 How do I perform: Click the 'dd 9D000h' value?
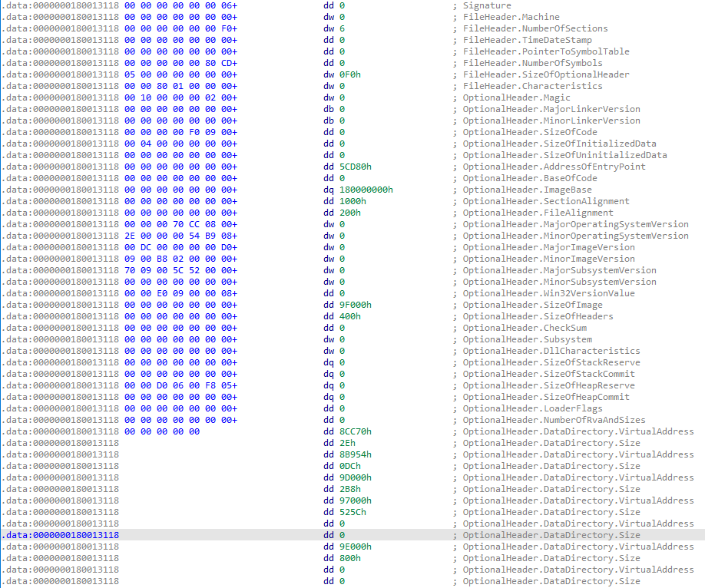coord(348,477)
